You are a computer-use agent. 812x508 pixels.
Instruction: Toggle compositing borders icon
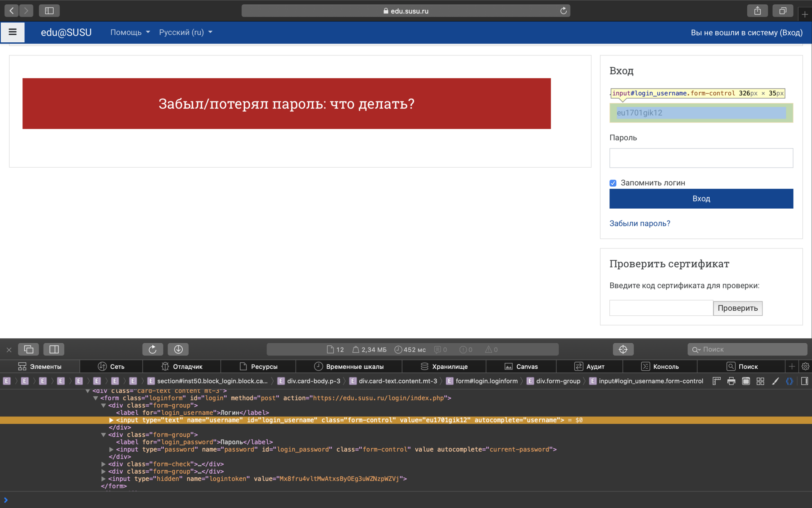746,381
